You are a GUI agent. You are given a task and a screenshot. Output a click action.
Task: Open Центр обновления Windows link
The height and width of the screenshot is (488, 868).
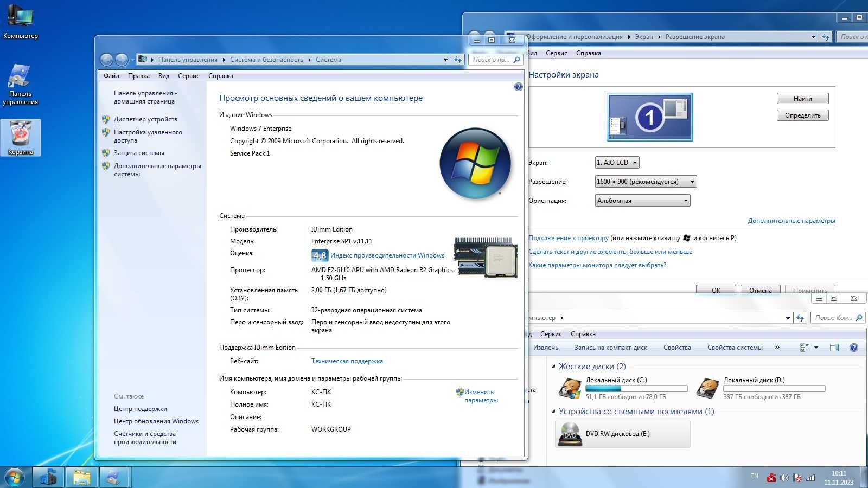click(156, 421)
